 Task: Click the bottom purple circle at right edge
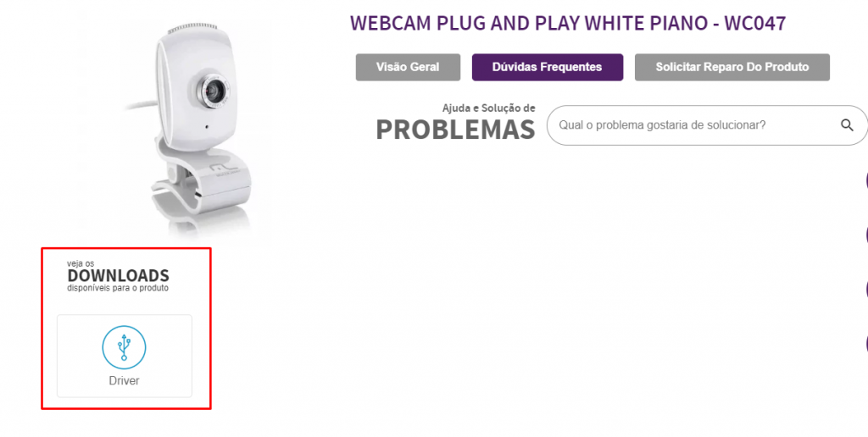865,343
